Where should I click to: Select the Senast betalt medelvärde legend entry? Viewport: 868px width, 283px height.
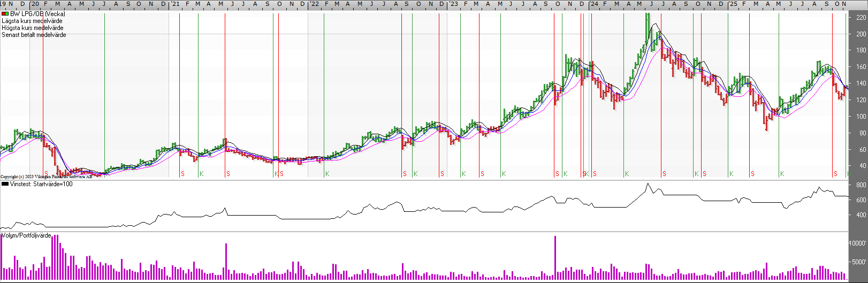(x=34, y=35)
